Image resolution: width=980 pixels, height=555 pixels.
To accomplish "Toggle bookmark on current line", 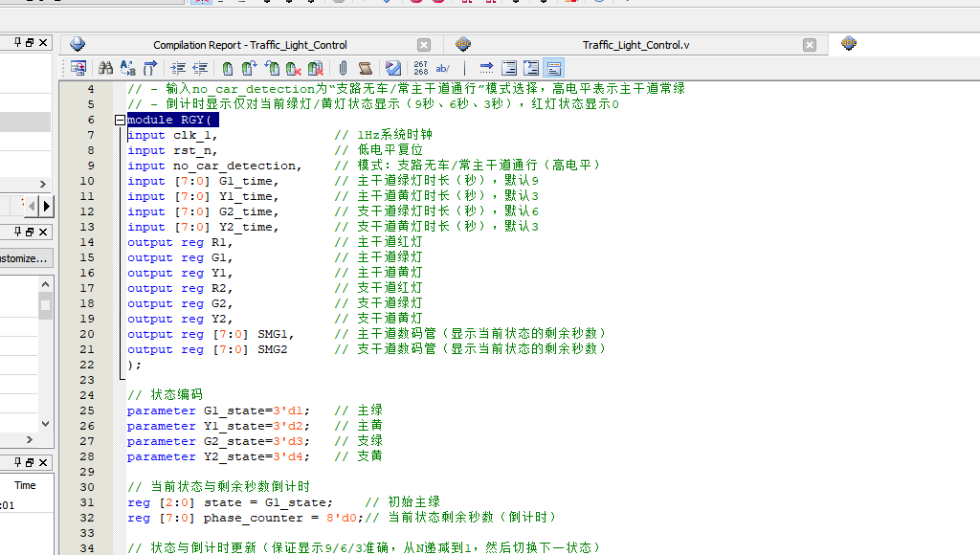I will (228, 68).
